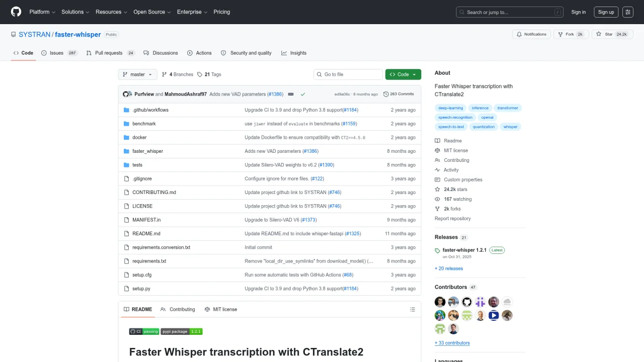Image resolution: width=644 pixels, height=362 pixels.
Task: Select the whisper topic tag
Action: pyautogui.click(x=510, y=127)
